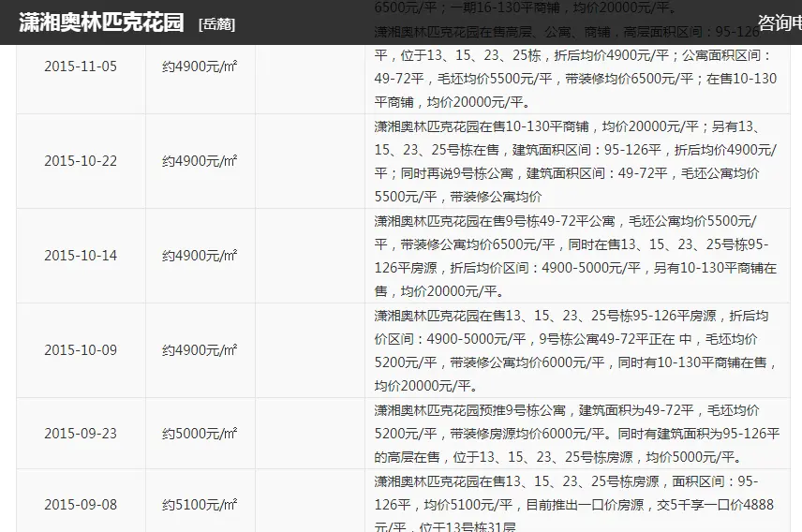Click the 约5000元/㎡ price cell
Image resolution: width=802 pixels, height=532 pixels.
(200, 434)
